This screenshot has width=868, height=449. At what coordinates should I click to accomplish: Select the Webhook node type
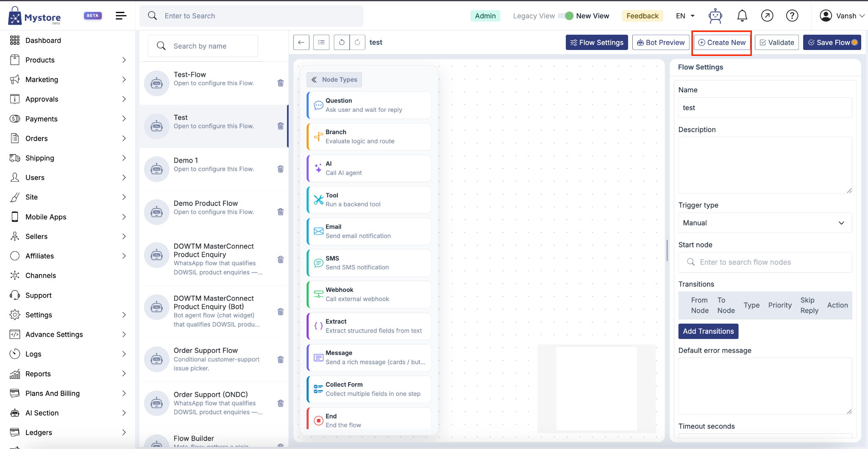(369, 294)
